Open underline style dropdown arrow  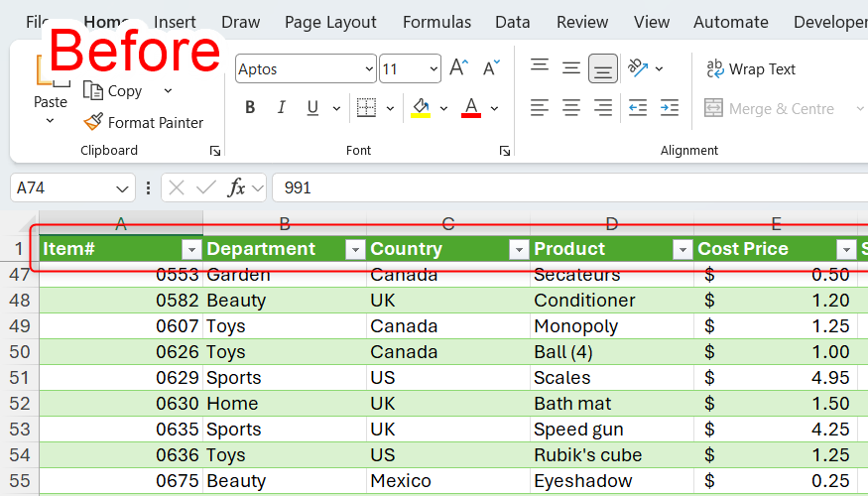tap(336, 108)
